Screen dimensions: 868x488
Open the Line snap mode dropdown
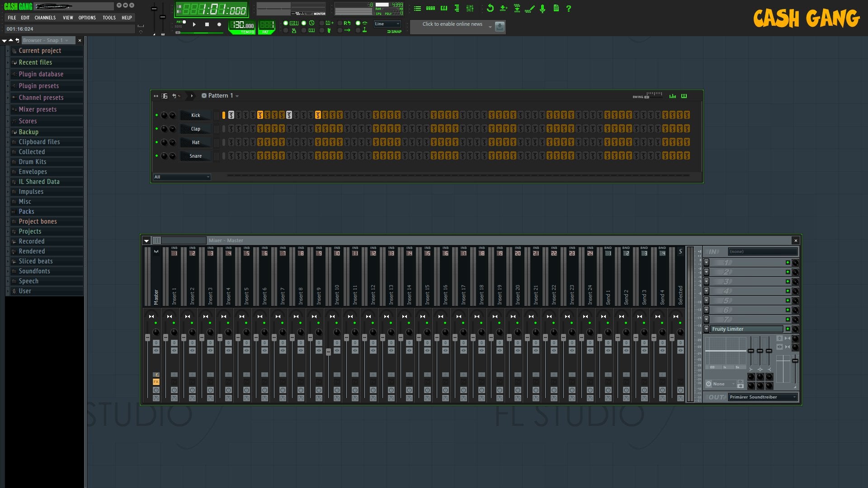(x=387, y=24)
